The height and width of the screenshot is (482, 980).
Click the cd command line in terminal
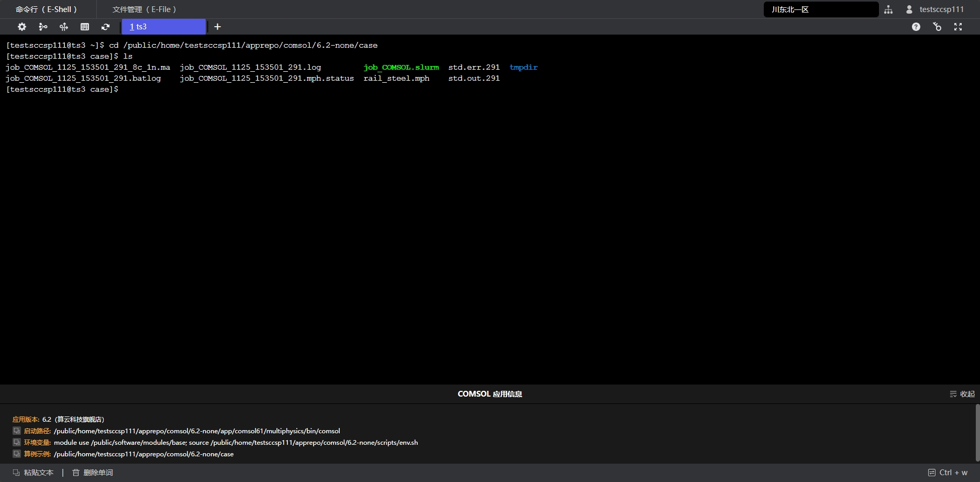click(x=192, y=45)
